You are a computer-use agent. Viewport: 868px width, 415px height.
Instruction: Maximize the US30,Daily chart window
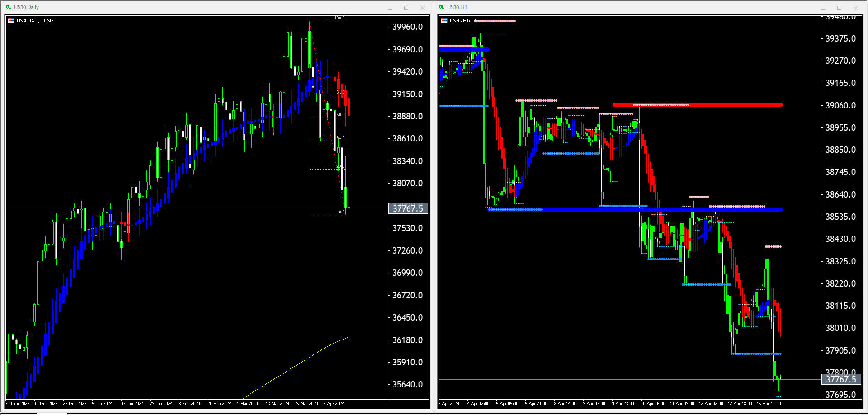pyautogui.click(x=406, y=8)
